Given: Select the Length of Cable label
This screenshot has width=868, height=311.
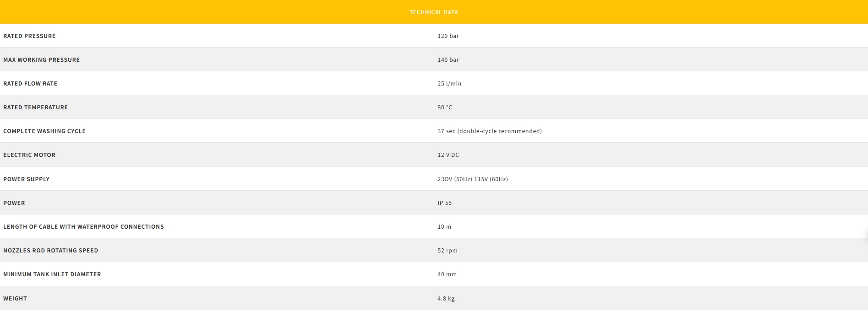Looking at the screenshot, I should click(x=83, y=227).
